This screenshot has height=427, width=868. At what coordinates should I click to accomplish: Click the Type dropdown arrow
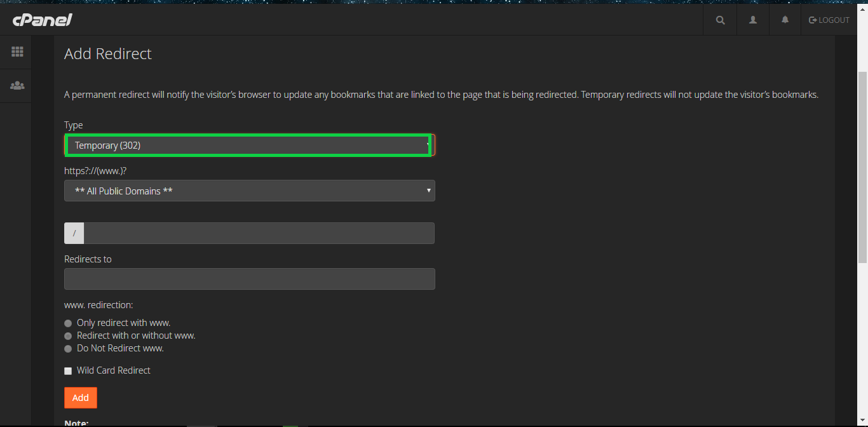click(429, 146)
